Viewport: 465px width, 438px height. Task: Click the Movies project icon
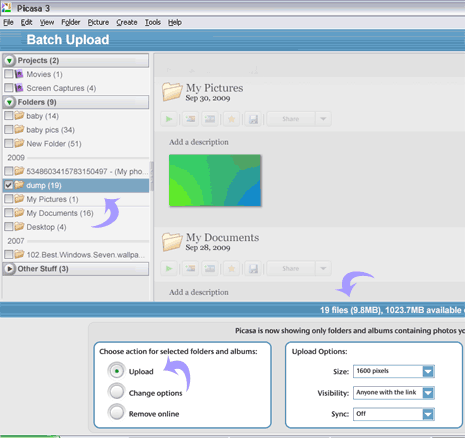coord(19,74)
